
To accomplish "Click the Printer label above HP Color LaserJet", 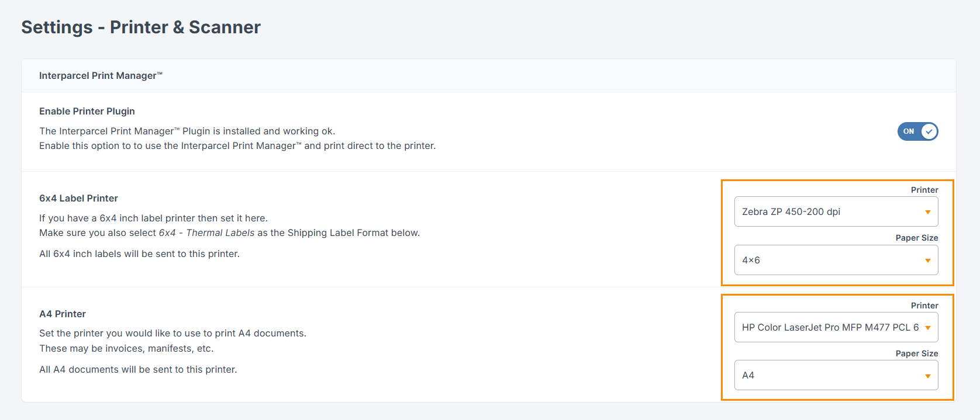I will pyautogui.click(x=924, y=306).
